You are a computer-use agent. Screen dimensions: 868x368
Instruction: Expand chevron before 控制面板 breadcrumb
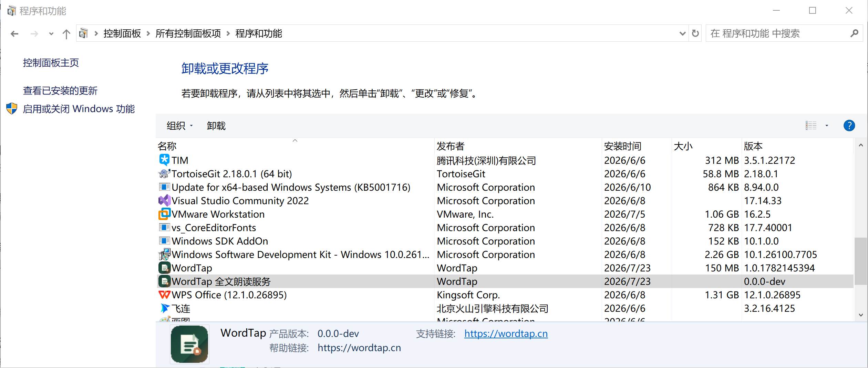tap(96, 33)
